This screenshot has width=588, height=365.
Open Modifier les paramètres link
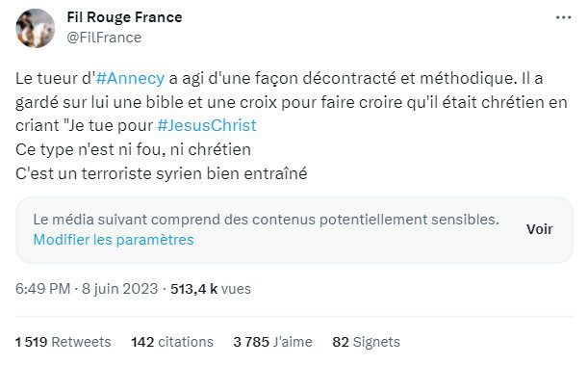pos(114,240)
